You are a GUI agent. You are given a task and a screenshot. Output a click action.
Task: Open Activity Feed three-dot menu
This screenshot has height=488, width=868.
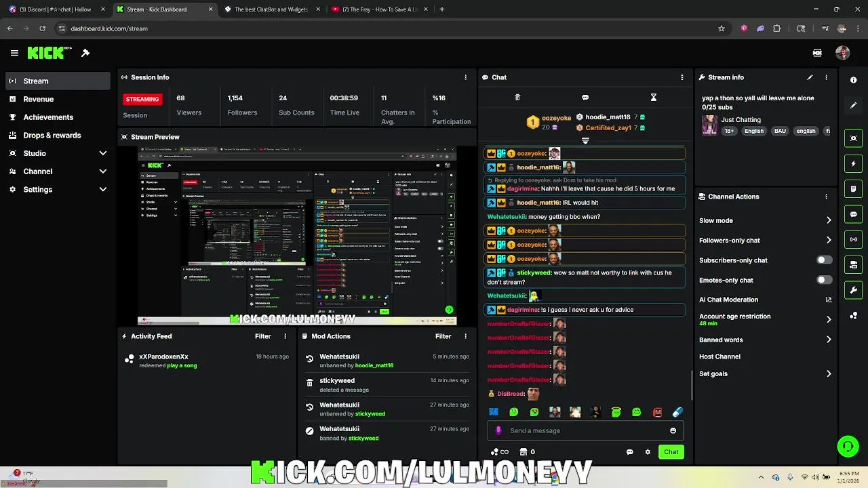coord(285,336)
